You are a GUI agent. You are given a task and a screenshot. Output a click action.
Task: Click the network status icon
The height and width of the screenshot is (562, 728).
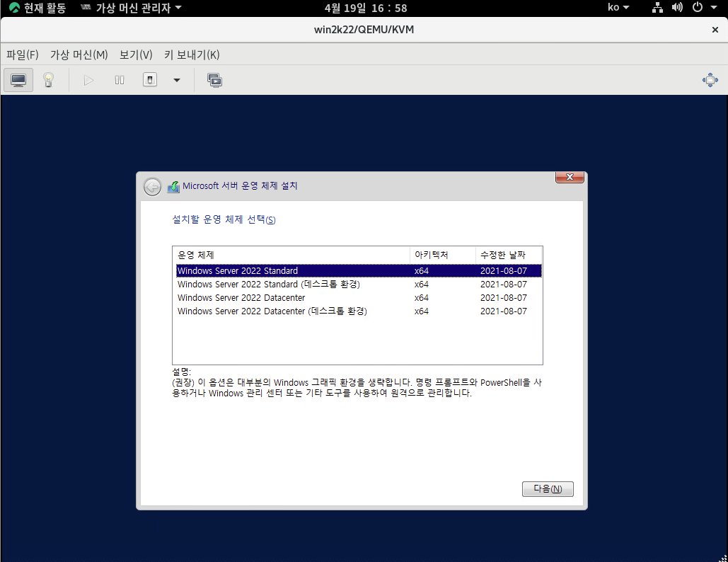pos(657,7)
